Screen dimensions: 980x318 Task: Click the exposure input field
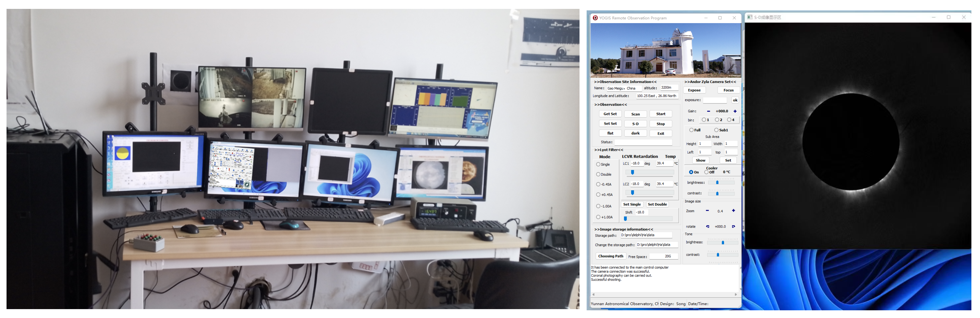coord(715,100)
